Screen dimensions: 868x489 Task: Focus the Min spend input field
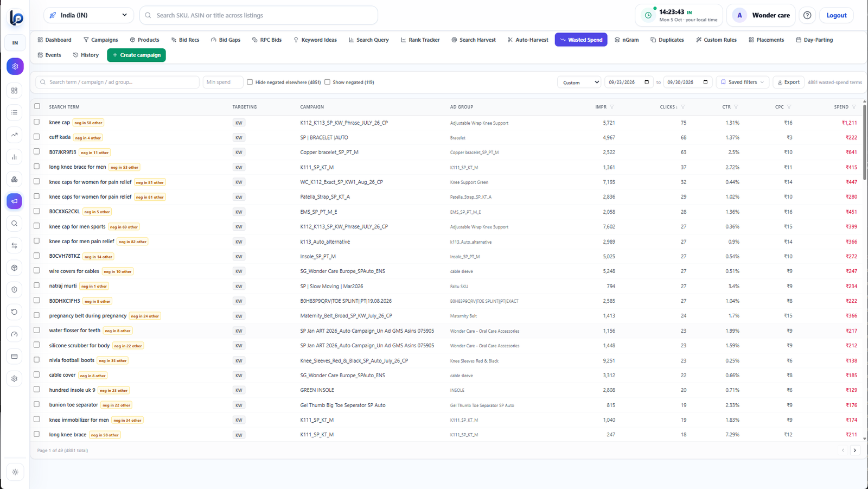pyautogui.click(x=222, y=82)
